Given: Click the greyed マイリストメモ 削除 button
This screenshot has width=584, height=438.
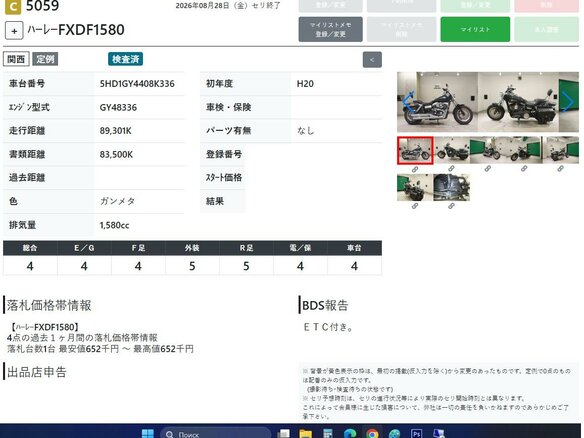Looking at the screenshot, I should pyautogui.click(x=402, y=29).
